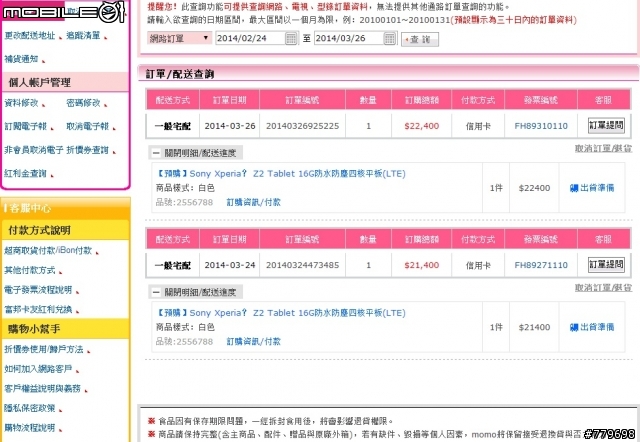Open 客戶權益說明與義務 link
This screenshot has height=442, width=640.
[42, 389]
